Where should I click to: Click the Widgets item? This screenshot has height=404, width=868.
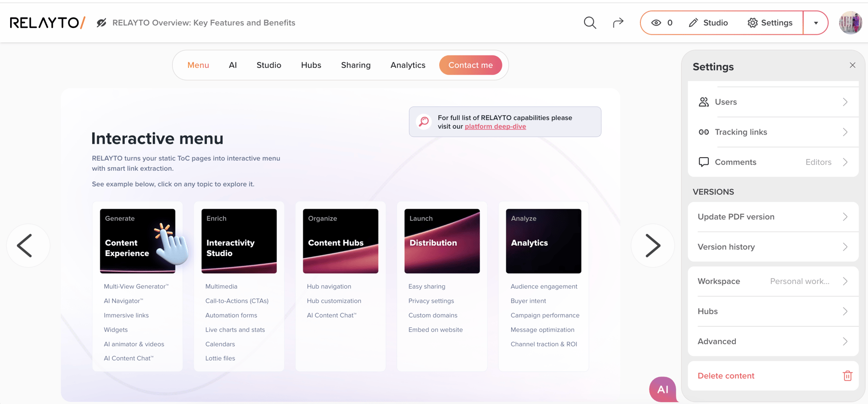[116, 330]
